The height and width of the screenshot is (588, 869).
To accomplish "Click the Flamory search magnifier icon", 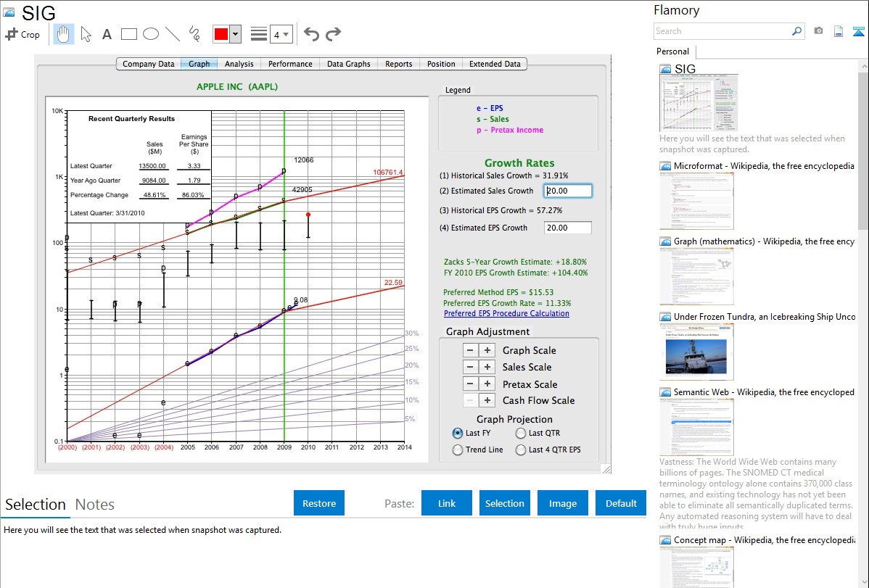I will coord(797,31).
